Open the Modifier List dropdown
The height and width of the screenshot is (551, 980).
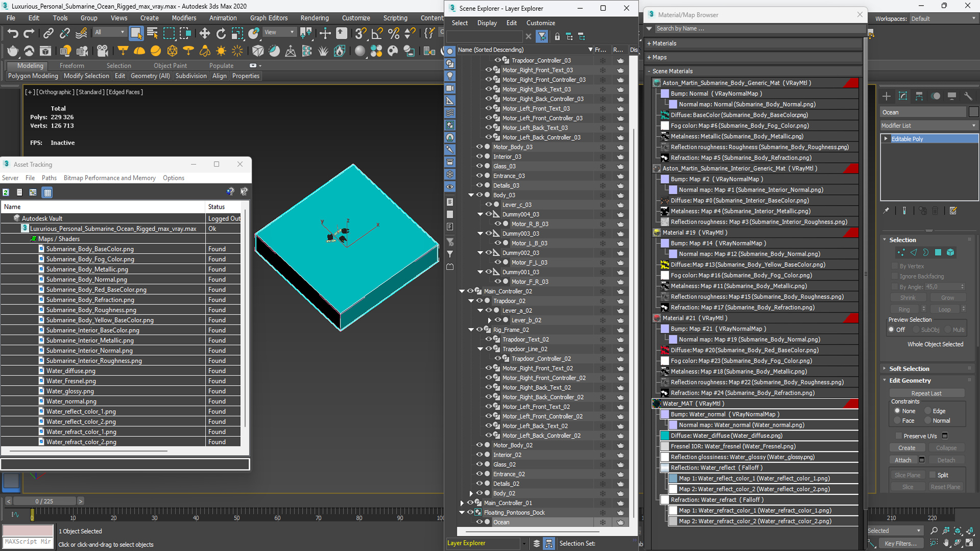click(x=928, y=126)
